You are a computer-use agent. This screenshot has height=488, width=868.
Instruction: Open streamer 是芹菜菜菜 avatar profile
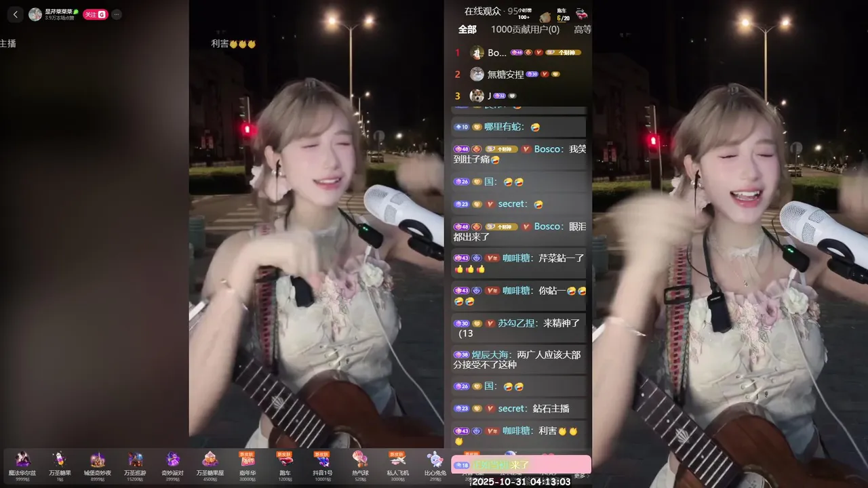coord(35,14)
